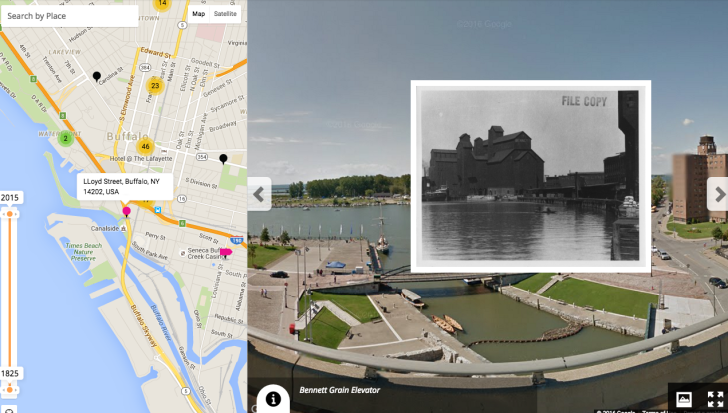The height and width of the screenshot is (413, 728).
Task: Click the pink marker at Lloyd Street
Action: click(x=126, y=211)
